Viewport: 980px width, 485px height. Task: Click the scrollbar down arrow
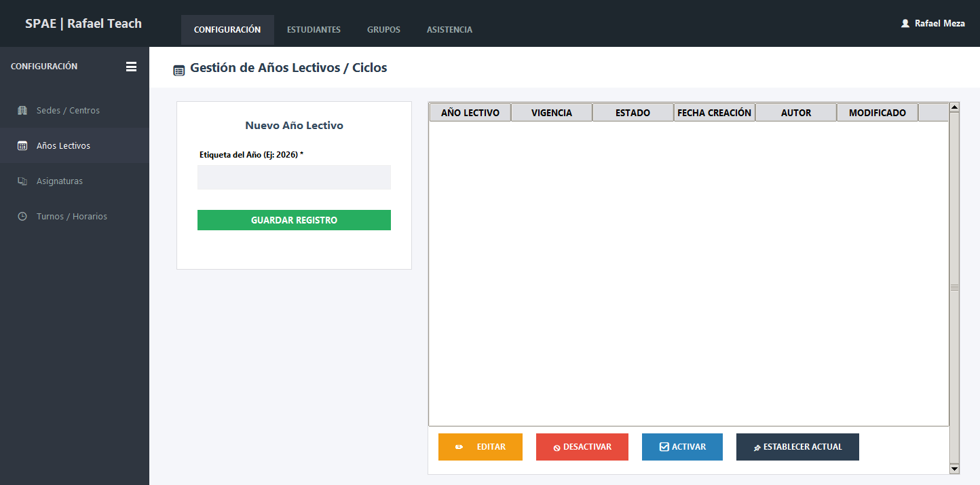954,469
